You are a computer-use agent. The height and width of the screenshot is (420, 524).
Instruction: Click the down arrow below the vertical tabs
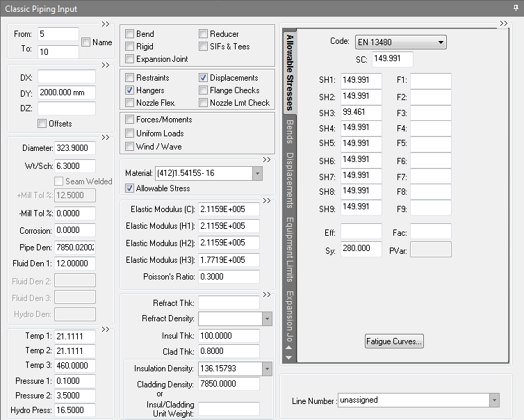289,357
